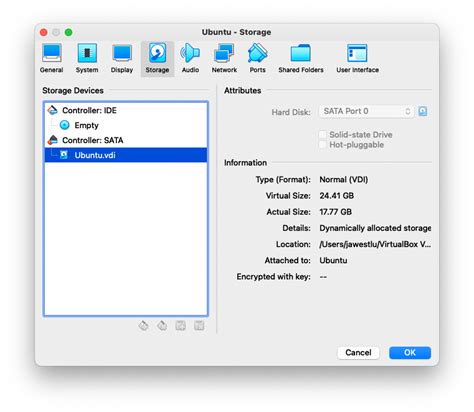Open the Ports settings section

(258, 59)
